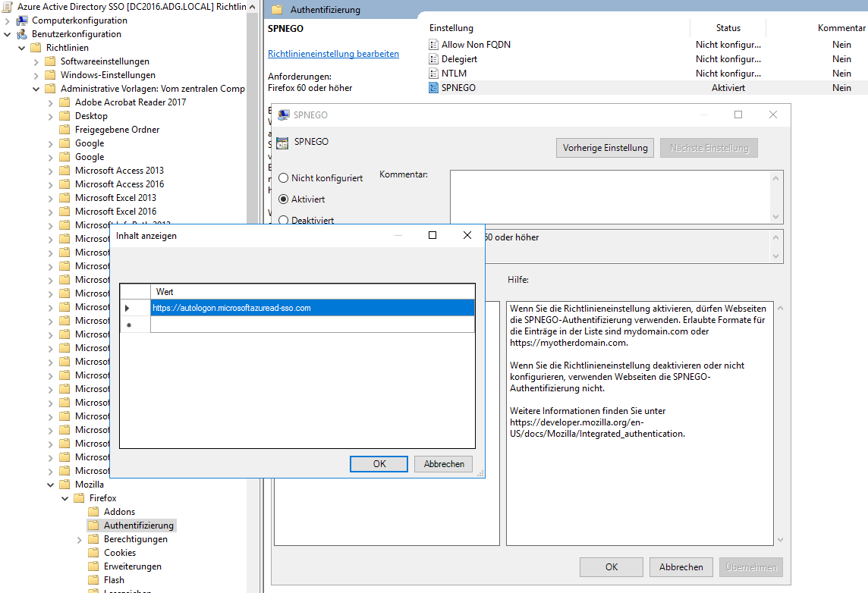868x593 pixels.
Task: Select the Delegiert list row
Action: 647,58
